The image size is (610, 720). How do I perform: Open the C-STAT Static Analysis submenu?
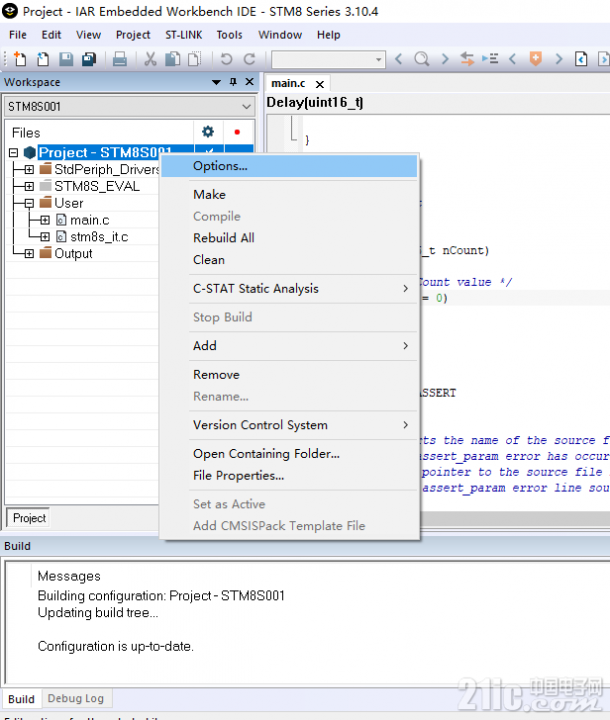[x=289, y=289]
